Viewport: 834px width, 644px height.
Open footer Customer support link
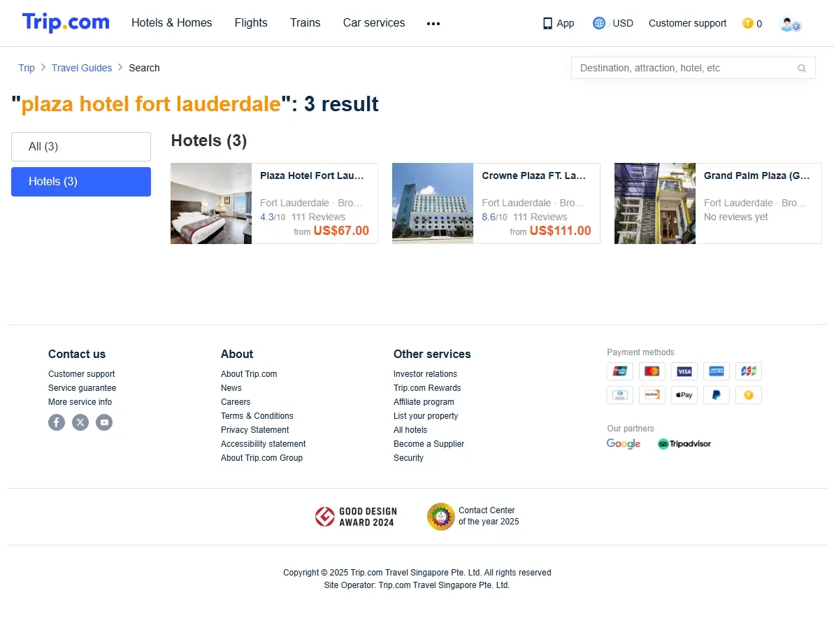click(x=81, y=374)
